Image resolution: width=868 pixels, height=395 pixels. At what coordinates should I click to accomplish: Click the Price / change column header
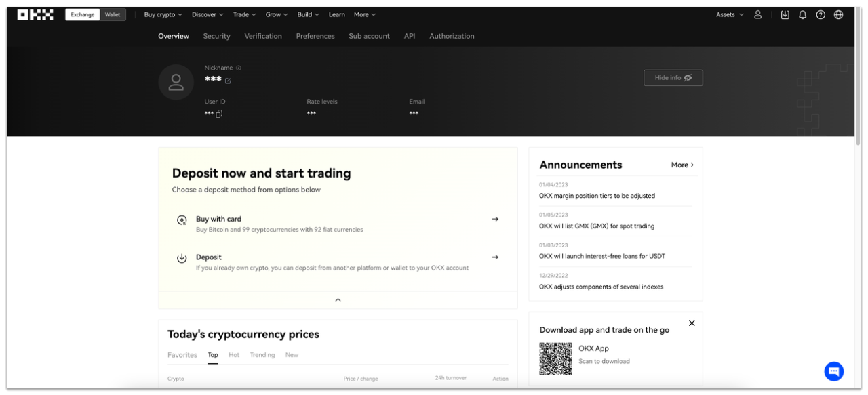point(361,379)
